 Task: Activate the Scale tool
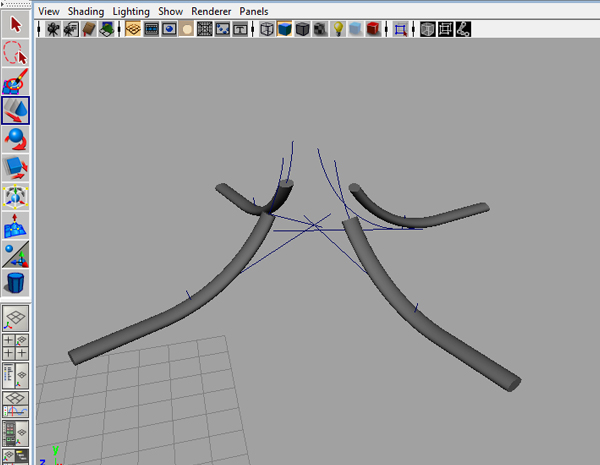click(x=16, y=167)
